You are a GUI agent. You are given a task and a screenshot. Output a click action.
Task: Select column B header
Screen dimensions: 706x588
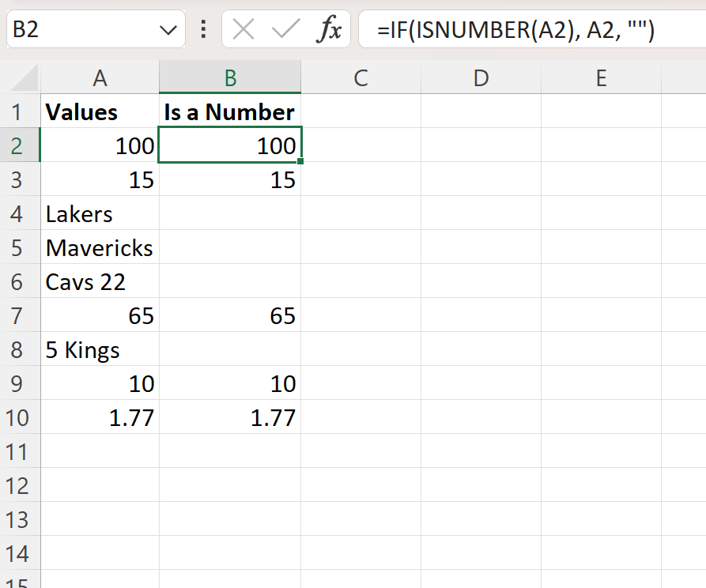click(x=229, y=77)
